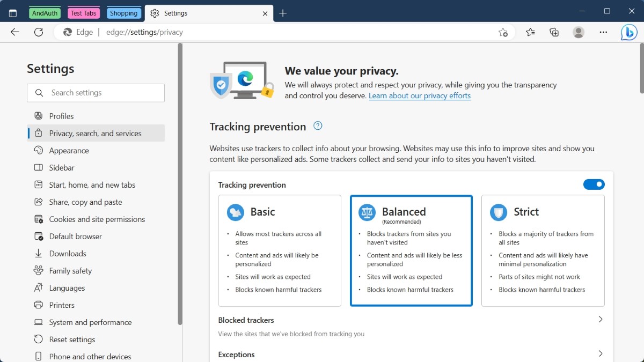
Task: Open the Collections toolbar icon
Action: [554, 32]
